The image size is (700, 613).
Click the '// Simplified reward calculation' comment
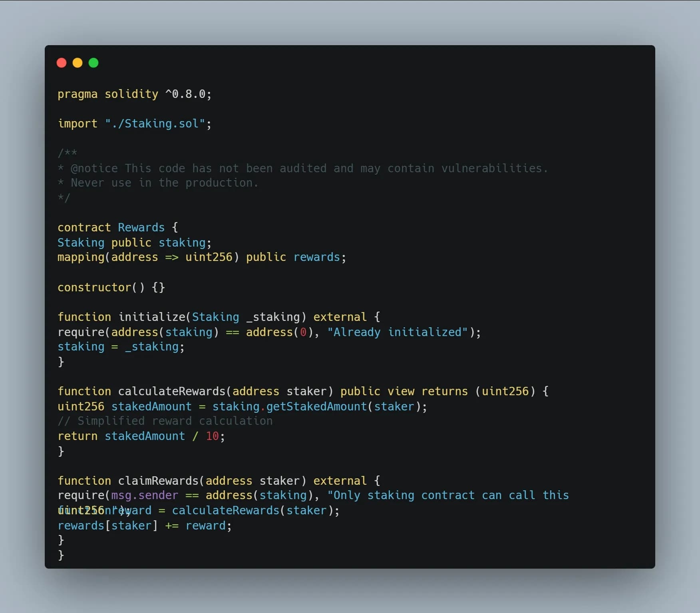165,421
